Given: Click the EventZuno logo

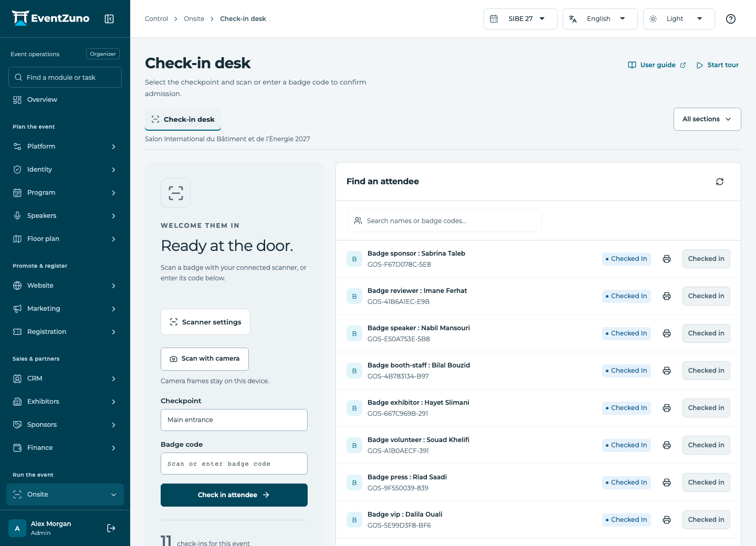Looking at the screenshot, I should coord(51,18).
